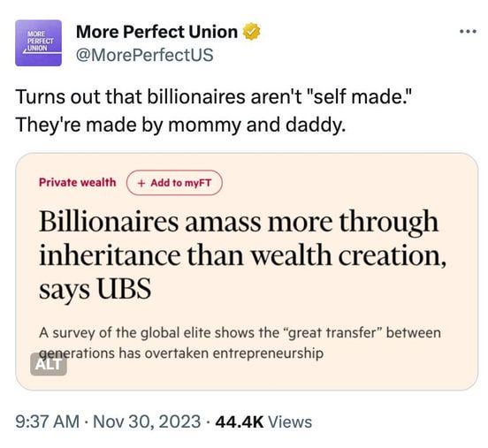Open the More Perfect Union display name
Viewport: 488px width, 448px height.
[156, 32]
